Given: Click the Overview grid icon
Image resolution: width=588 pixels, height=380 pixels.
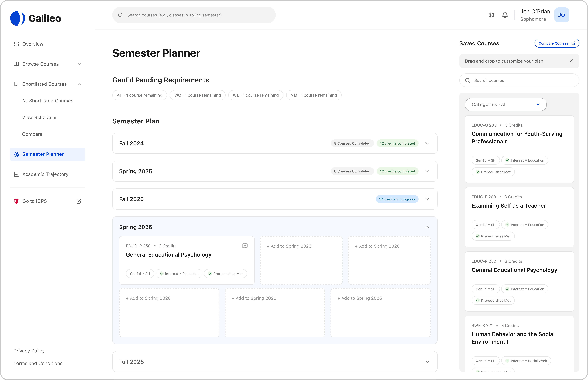Looking at the screenshot, I should (16, 44).
